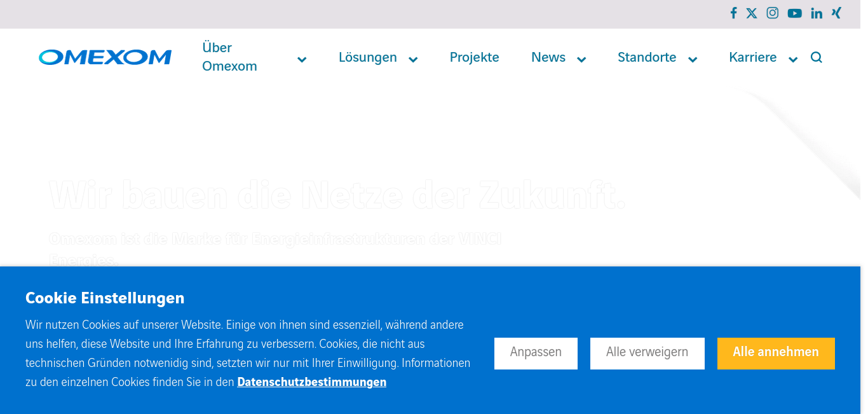Expand the Standorte dropdown chevron
This screenshot has width=868, height=414.
coord(693,60)
